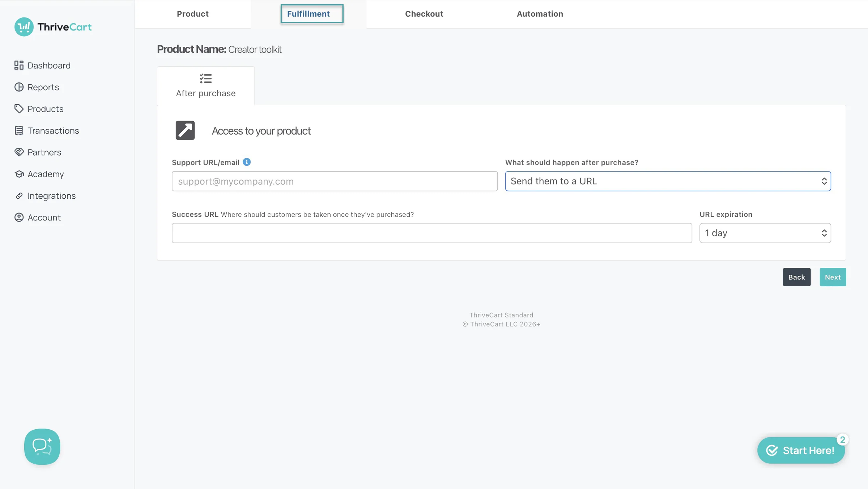Image resolution: width=868 pixels, height=489 pixels.
Task: Click the Support URL/email input field
Action: coord(335,181)
